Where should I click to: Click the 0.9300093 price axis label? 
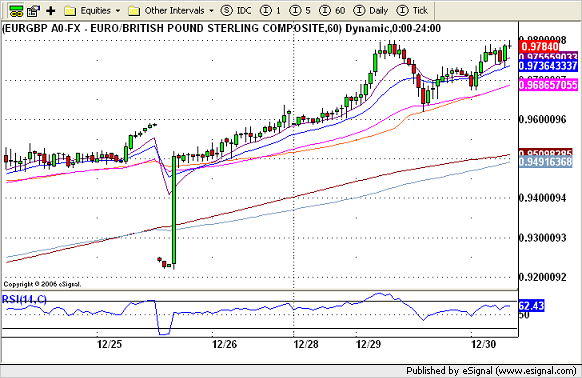tap(543, 238)
